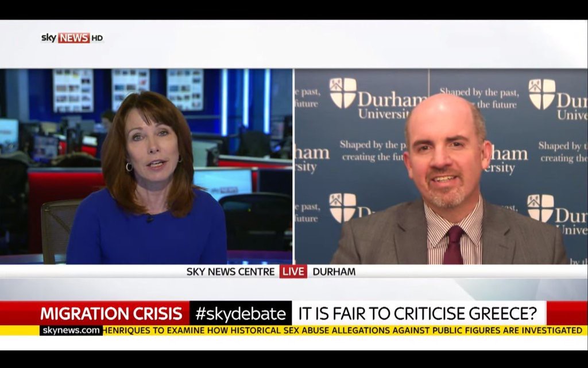Select the guest video feed from Durham
The height and width of the screenshot is (368, 588).
coord(442,166)
